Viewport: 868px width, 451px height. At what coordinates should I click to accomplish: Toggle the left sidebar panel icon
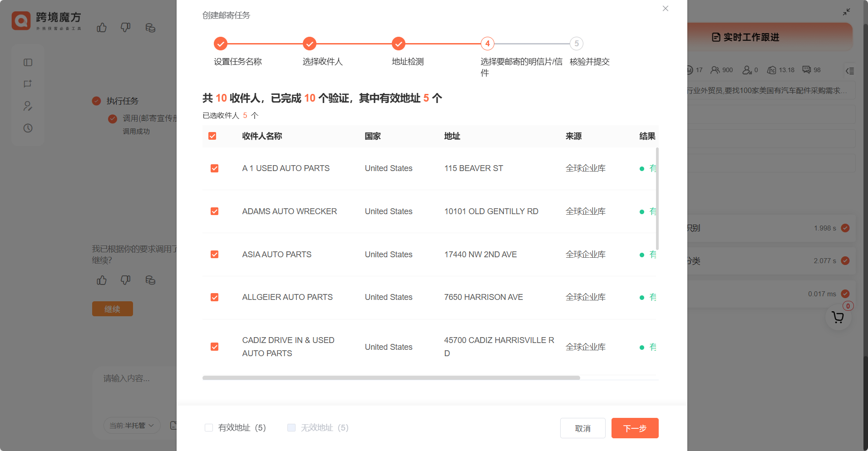[28, 63]
